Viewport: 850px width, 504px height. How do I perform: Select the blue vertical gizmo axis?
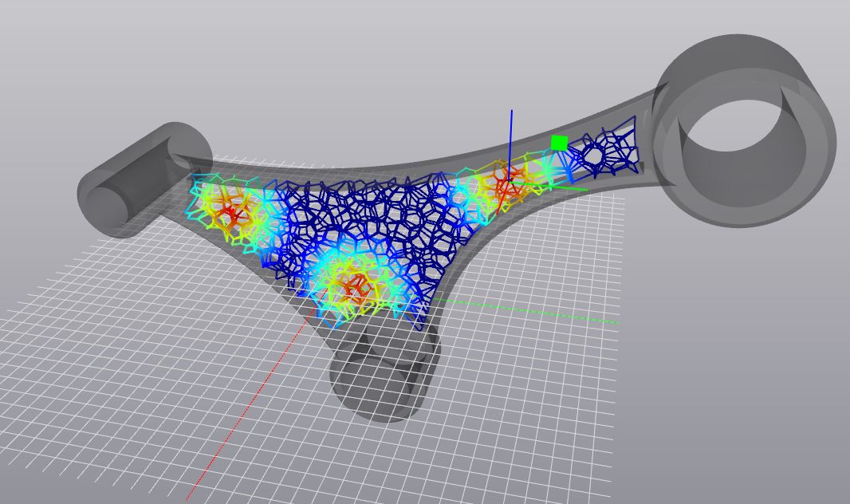click(x=510, y=144)
